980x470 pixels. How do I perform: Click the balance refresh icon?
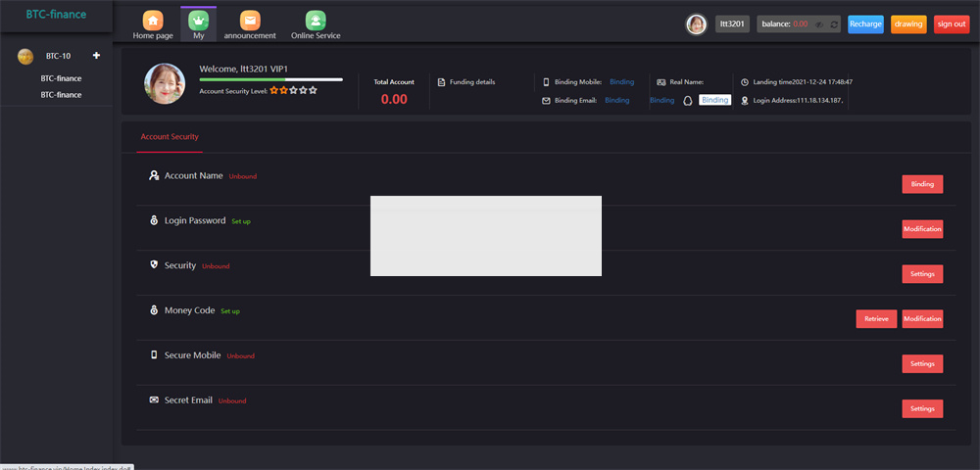(833, 24)
